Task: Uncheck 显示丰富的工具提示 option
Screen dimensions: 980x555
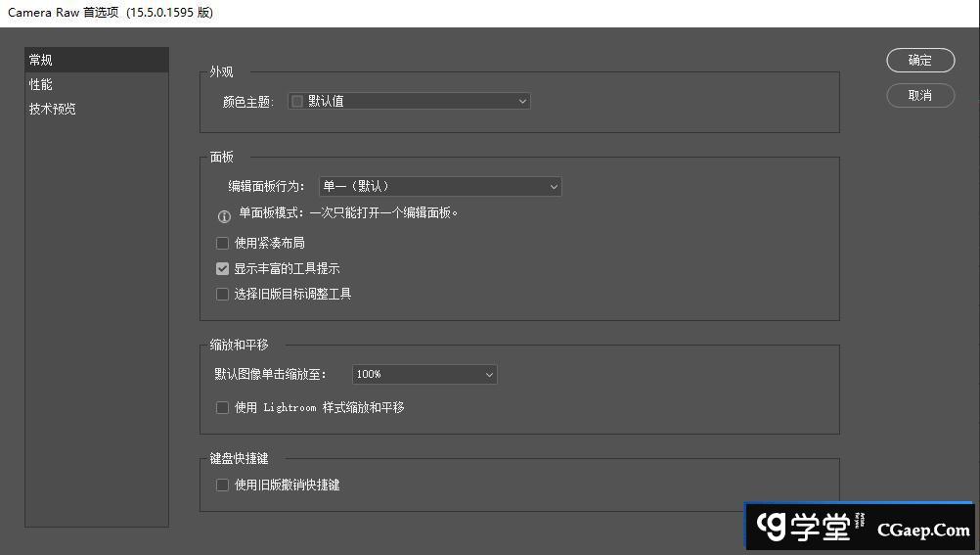Action: [223, 268]
